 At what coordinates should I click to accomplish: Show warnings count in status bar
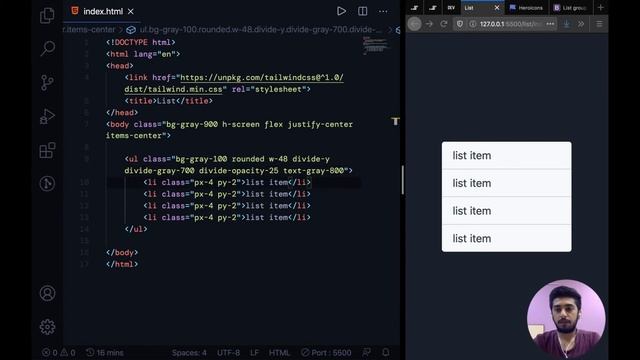pos(68,353)
